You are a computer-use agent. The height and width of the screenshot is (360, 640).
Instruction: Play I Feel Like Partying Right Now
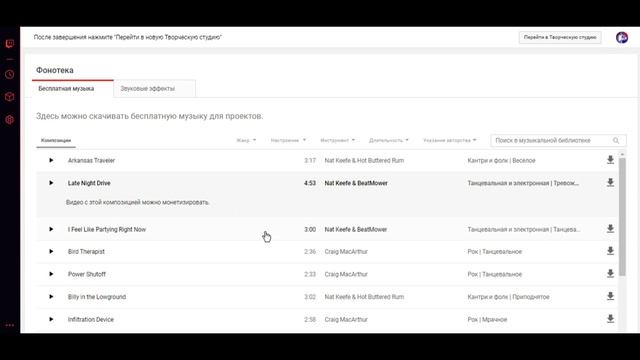pos(51,229)
